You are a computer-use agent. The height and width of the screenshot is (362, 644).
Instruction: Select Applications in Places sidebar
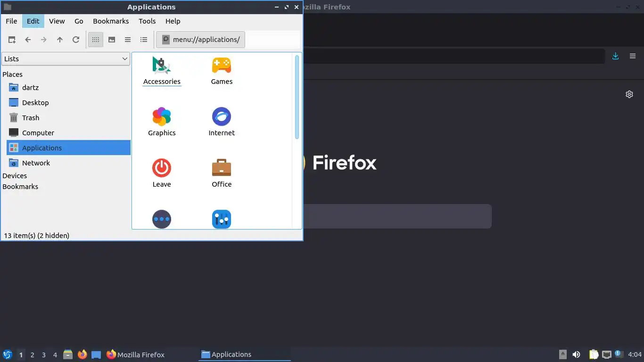68,148
